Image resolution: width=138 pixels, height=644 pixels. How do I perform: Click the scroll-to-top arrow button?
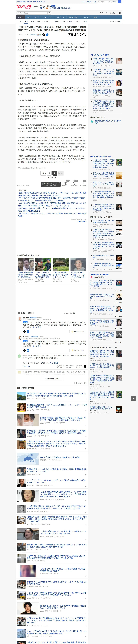click(133, 398)
